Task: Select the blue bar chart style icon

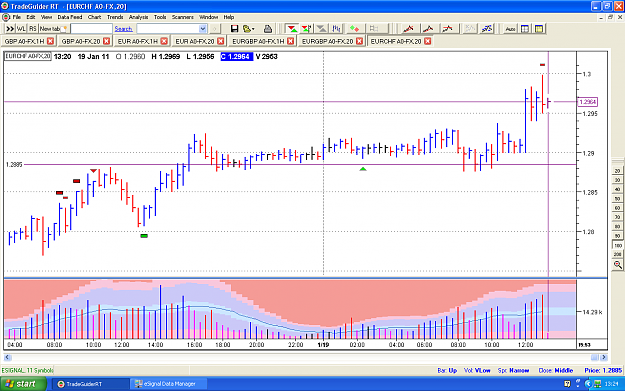Action: point(336,29)
